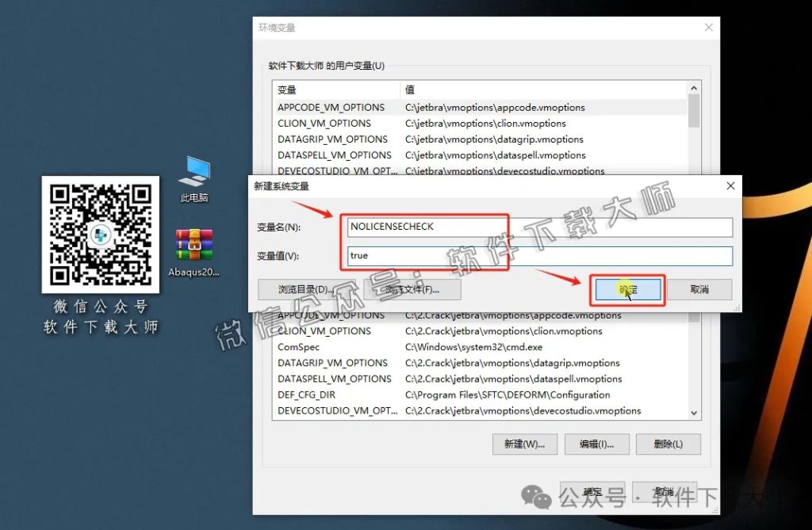Click 新建(W) to add a system variable
Screen dimensions: 812x530
pyautogui.click(x=524, y=444)
